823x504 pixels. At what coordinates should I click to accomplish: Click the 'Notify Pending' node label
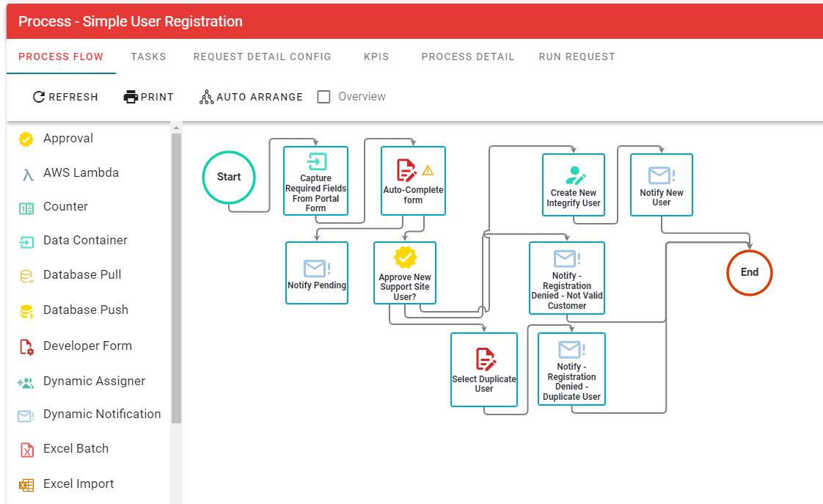[x=317, y=285]
